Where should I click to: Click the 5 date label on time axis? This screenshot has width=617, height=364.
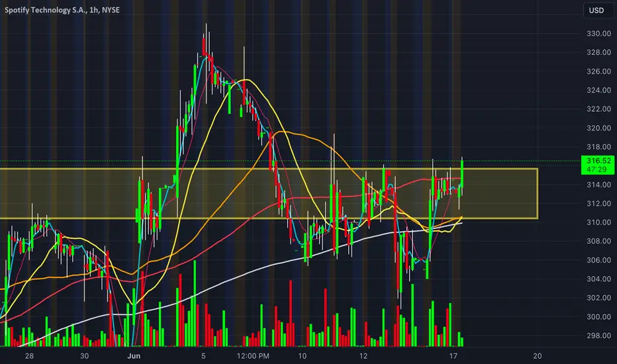point(203,356)
